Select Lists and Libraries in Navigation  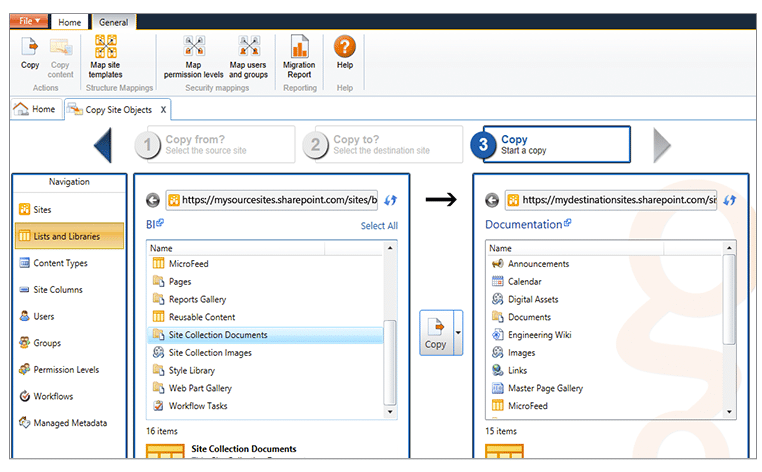(69, 236)
